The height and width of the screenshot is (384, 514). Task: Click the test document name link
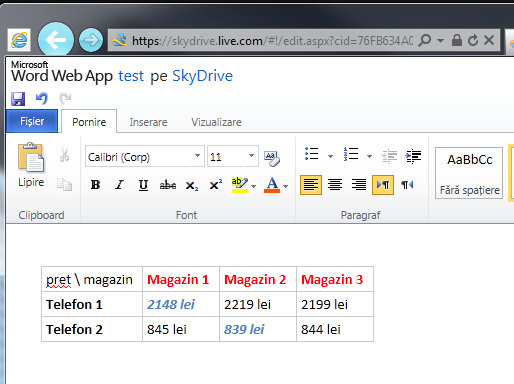(131, 76)
